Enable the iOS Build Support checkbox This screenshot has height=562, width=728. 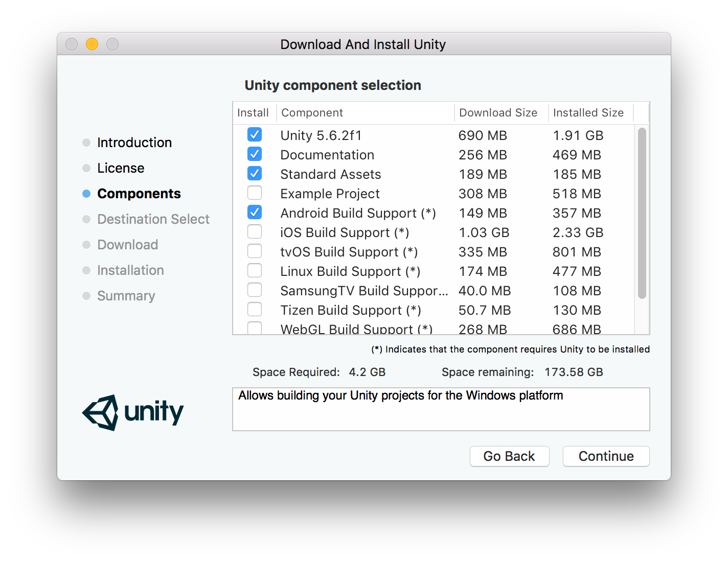255,232
